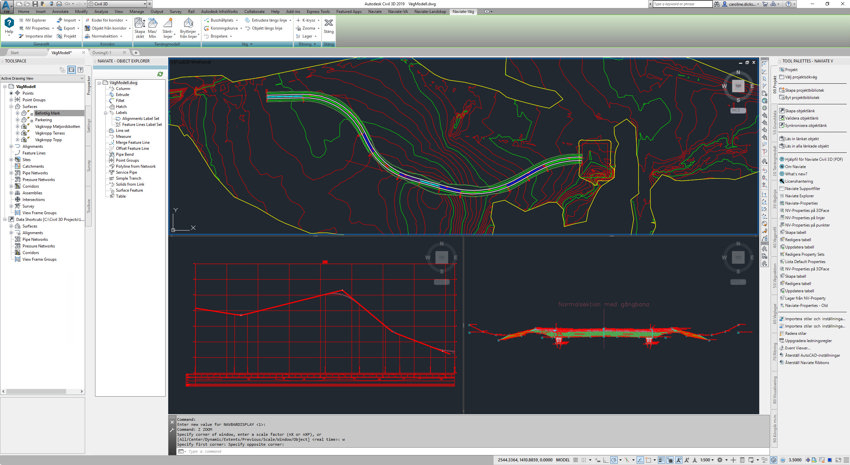
Task: Select Pipe Bend in Object Explorer
Action: coord(124,154)
